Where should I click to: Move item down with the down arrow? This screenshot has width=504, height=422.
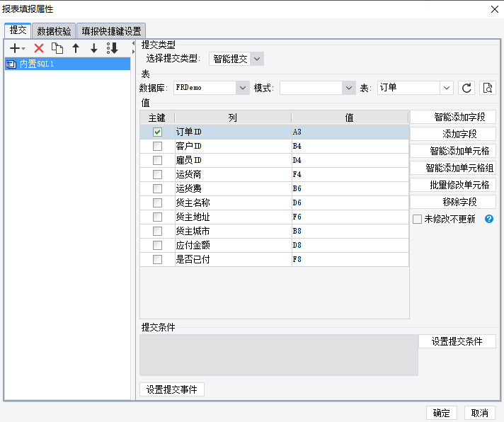pos(94,48)
